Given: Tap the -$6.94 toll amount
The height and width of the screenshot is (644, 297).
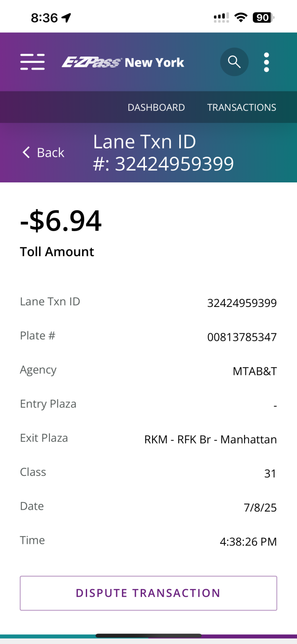Looking at the screenshot, I should (x=61, y=221).
